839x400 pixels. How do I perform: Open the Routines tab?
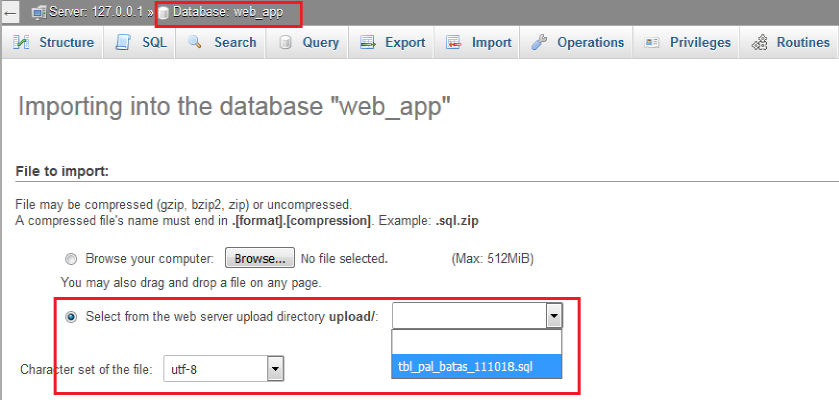pos(790,43)
